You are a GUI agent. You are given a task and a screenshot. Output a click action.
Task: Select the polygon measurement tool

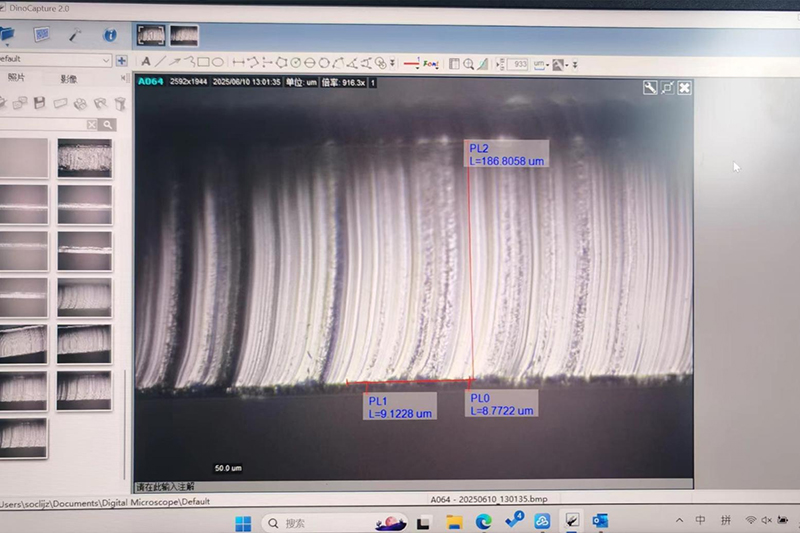[281, 63]
